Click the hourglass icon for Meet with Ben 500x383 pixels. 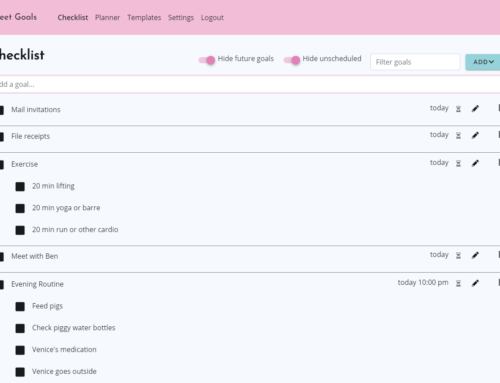[458, 255]
